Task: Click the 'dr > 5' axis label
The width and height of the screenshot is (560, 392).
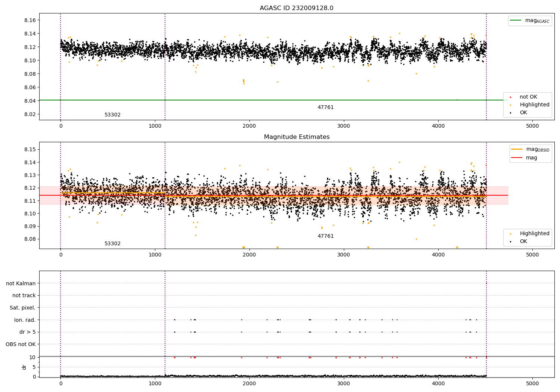Action: [x=28, y=332]
